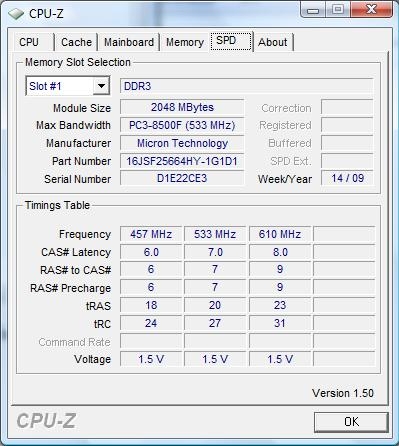Switch to the CPU tab

29,42
